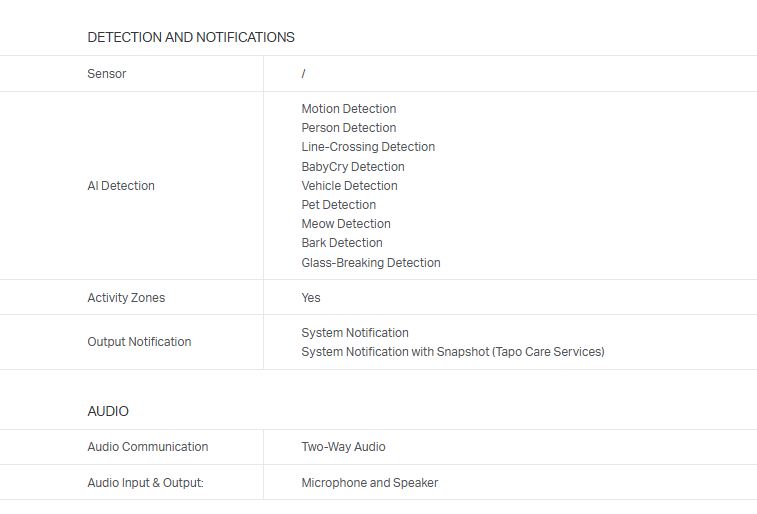Select the Microphone and Speaker value
757x514 pixels.
tap(370, 483)
